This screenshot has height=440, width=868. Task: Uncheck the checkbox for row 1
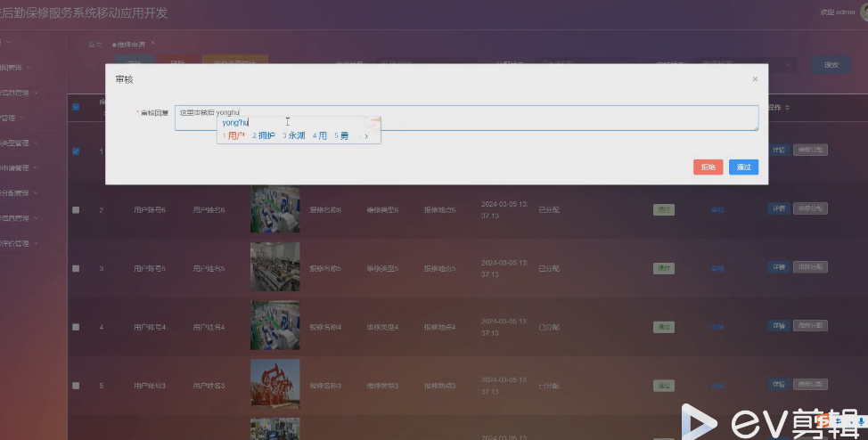point(76,151)
